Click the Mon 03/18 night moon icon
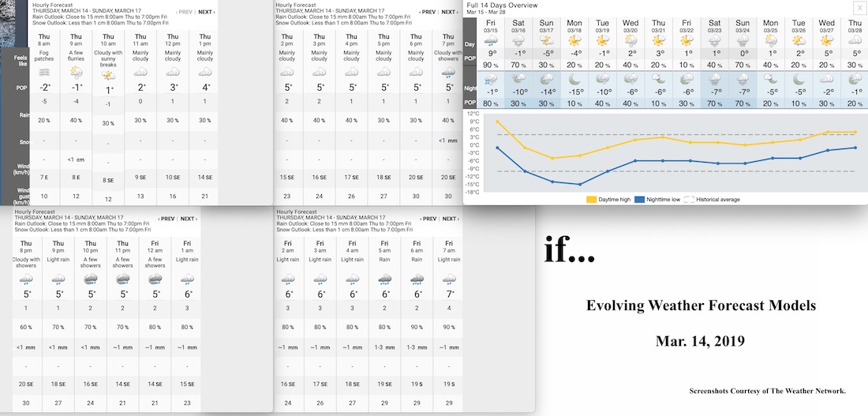 point(574,79)
